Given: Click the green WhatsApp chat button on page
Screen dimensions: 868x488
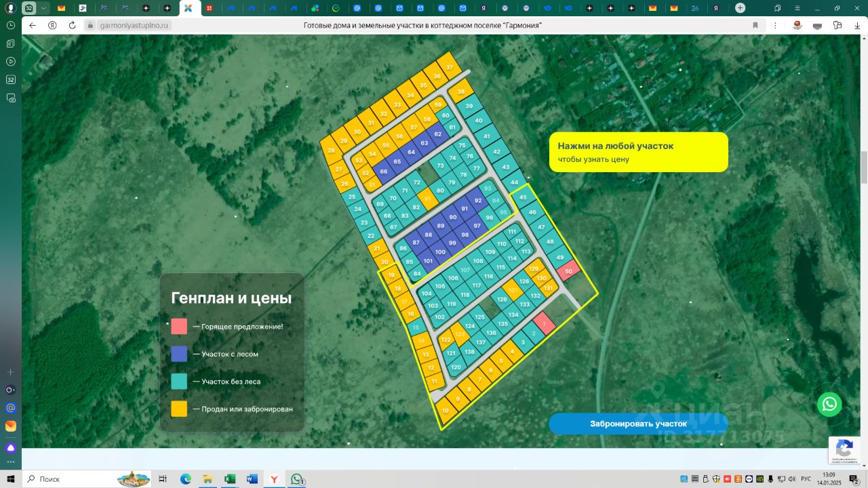Looking at the screenshot, I should click(x=829, y=404).
